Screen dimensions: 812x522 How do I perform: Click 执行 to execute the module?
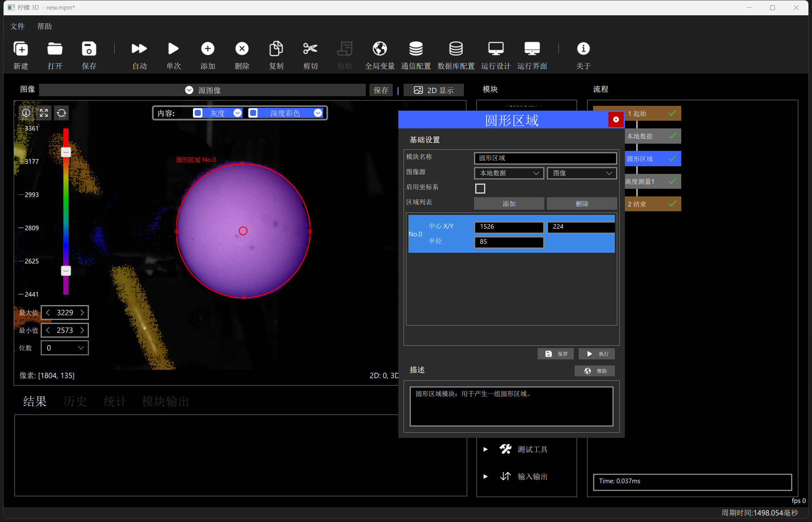tap(597, 354)
